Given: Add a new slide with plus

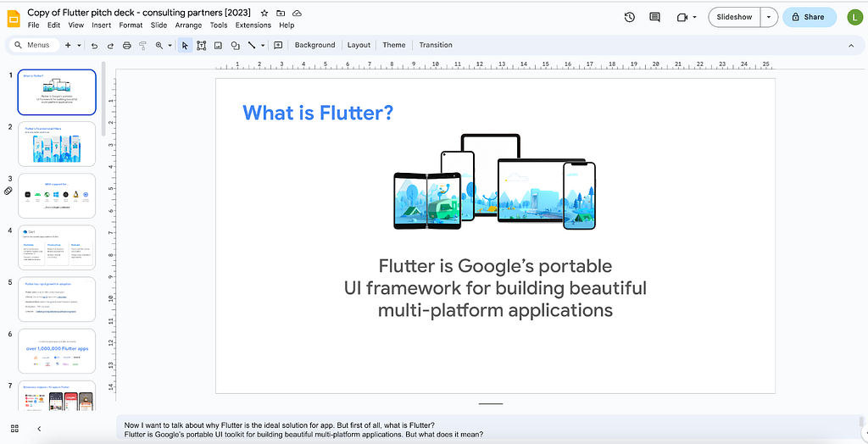Looking at the screenshot, I should [68, 45].
